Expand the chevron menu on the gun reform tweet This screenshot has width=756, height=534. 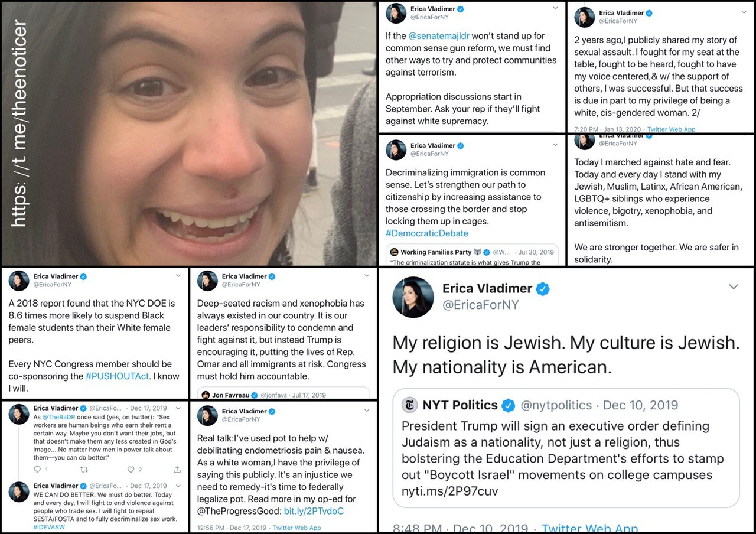pos(555,8)
